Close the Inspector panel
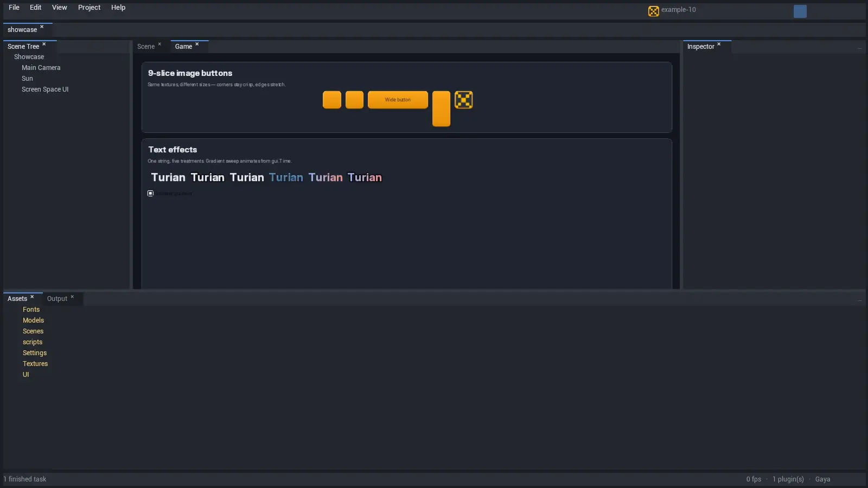The image size is (868, 488). pyautogui.click(x=719, y=44)
